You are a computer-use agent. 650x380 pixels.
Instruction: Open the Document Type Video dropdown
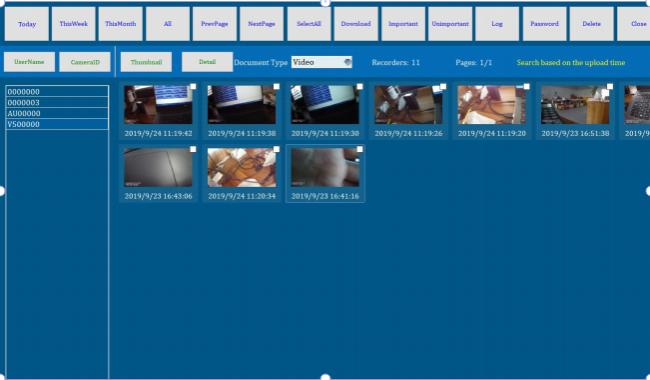(x=322, y=62)
